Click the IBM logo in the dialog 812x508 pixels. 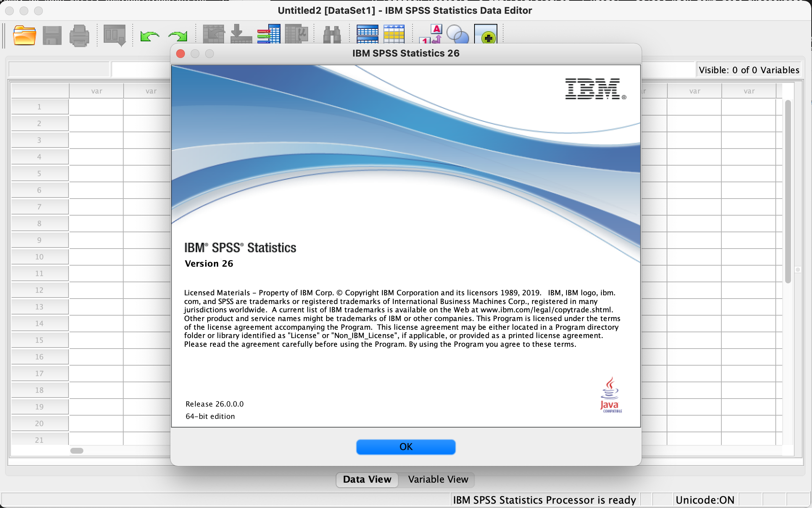(x=596, y=89)
